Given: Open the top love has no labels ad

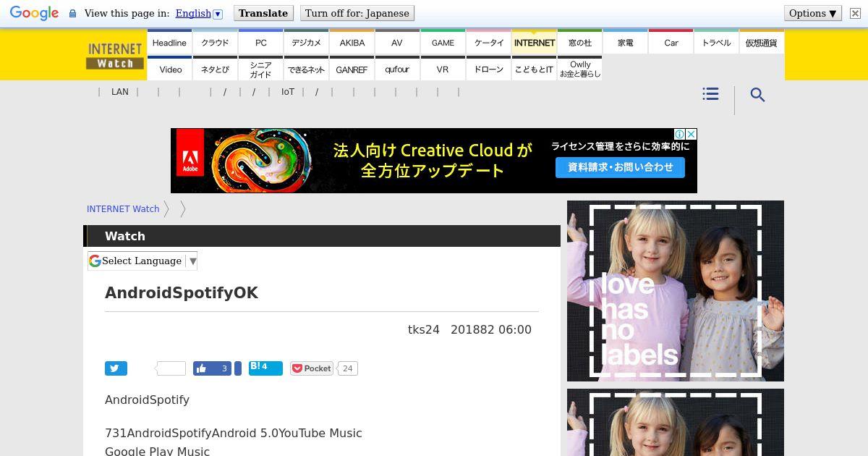Looking at the screenshot, I should (676, 291).
